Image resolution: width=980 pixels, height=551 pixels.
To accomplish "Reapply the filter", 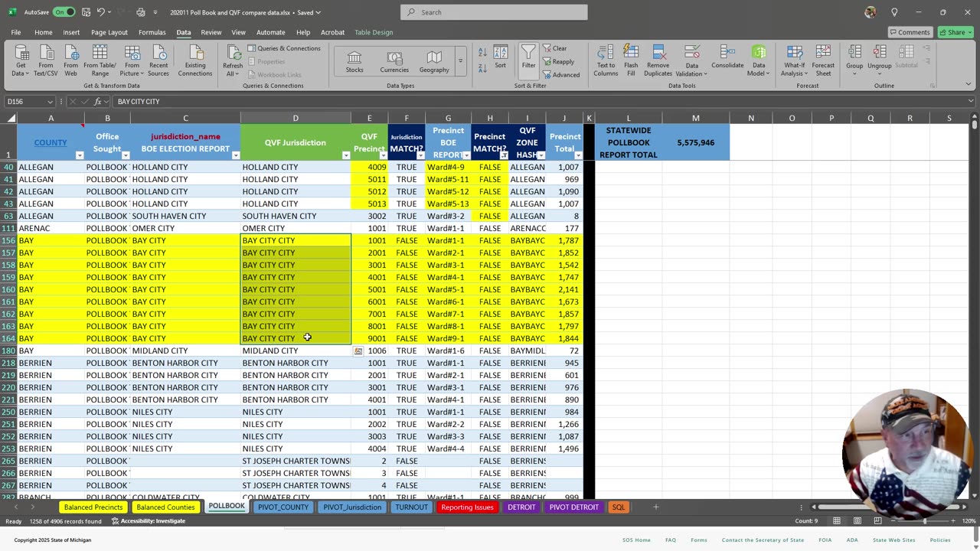I will coord(558,62).
